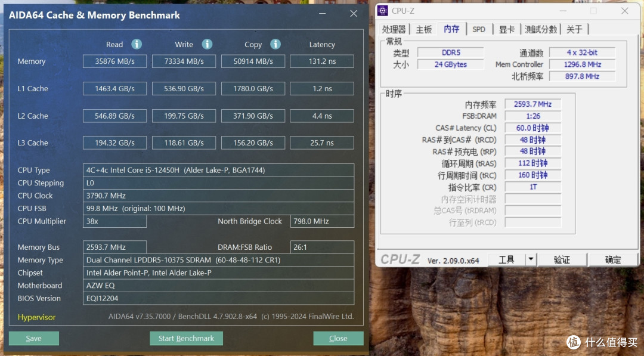This screenshot has width=644, height=356.
Task: Switch to the 測試分數 tab in CPU-Z
Action: [541, 29]
